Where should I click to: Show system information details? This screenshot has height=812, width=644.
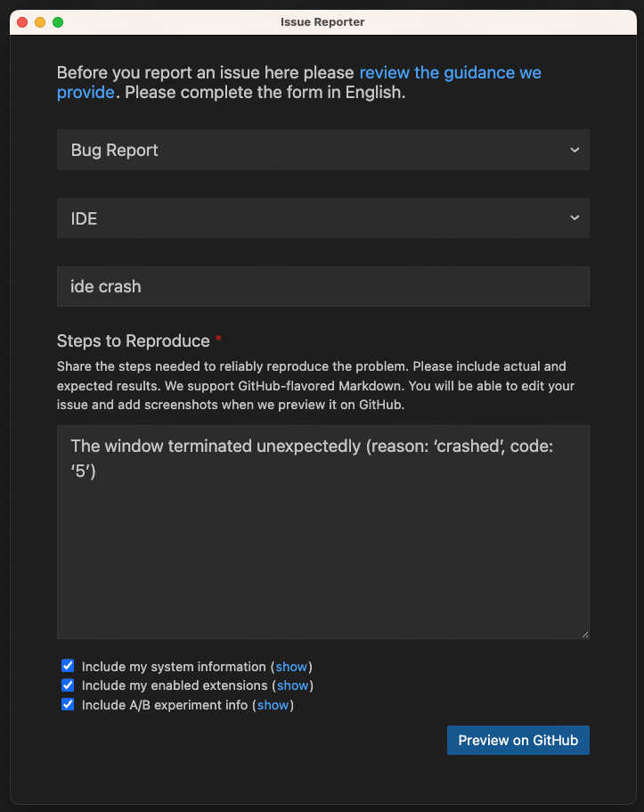(x=291, y=667)
